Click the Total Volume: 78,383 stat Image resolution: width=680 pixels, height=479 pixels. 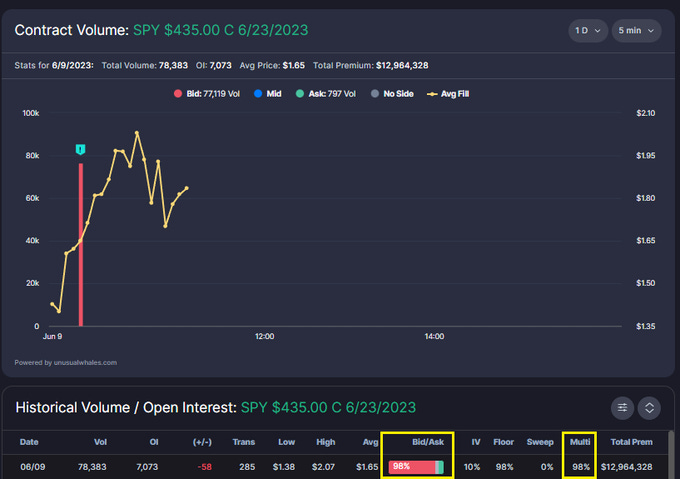click(145, 65)
